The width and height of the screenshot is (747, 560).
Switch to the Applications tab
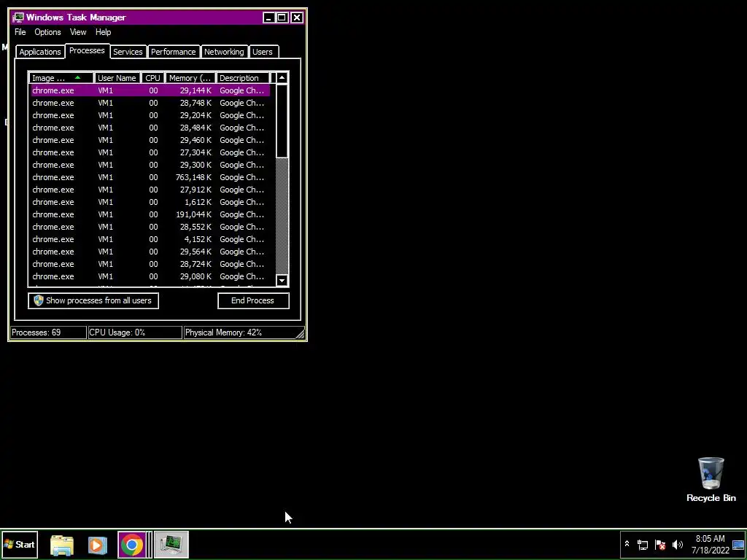point(40,52)
